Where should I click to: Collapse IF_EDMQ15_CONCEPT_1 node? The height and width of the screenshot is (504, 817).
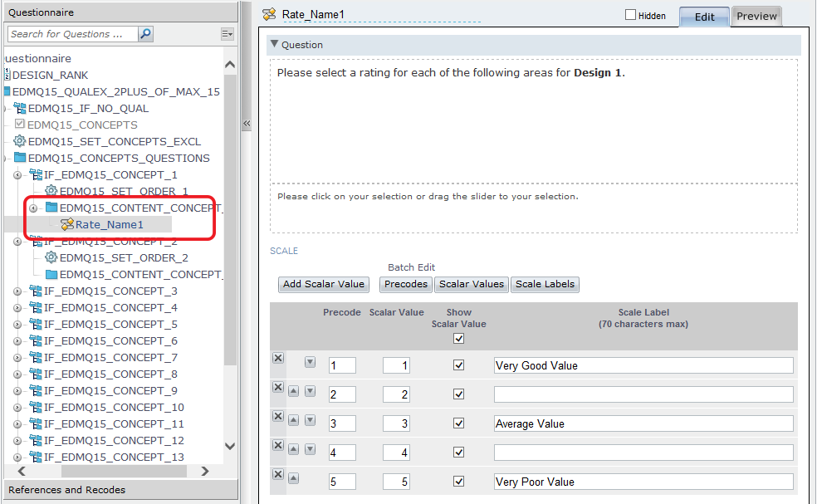pyautogui.click(x=17, y=175)
